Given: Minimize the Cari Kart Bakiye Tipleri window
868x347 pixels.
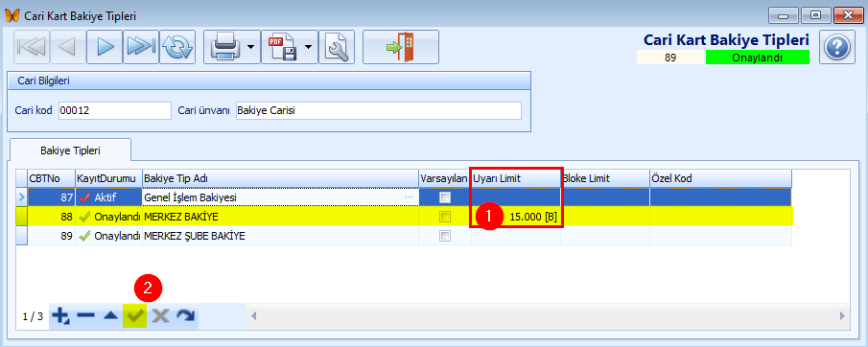Looking at the screenshot, I should tap(784, 15).
